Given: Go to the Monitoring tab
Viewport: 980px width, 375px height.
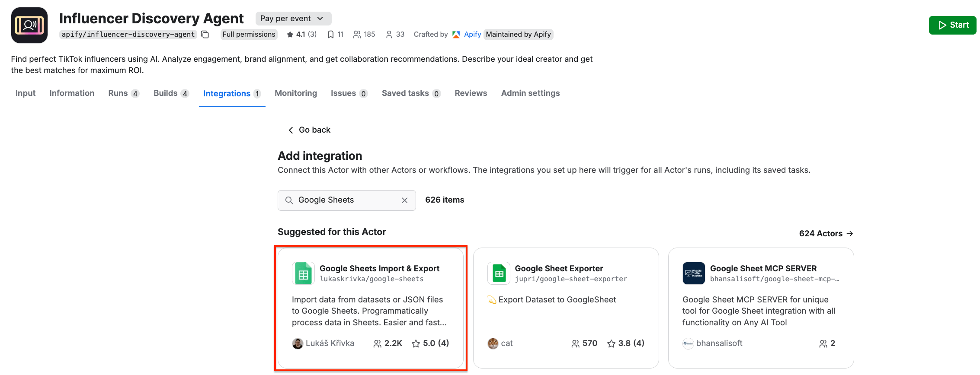Looking at the screenshot, I should 296,93.
